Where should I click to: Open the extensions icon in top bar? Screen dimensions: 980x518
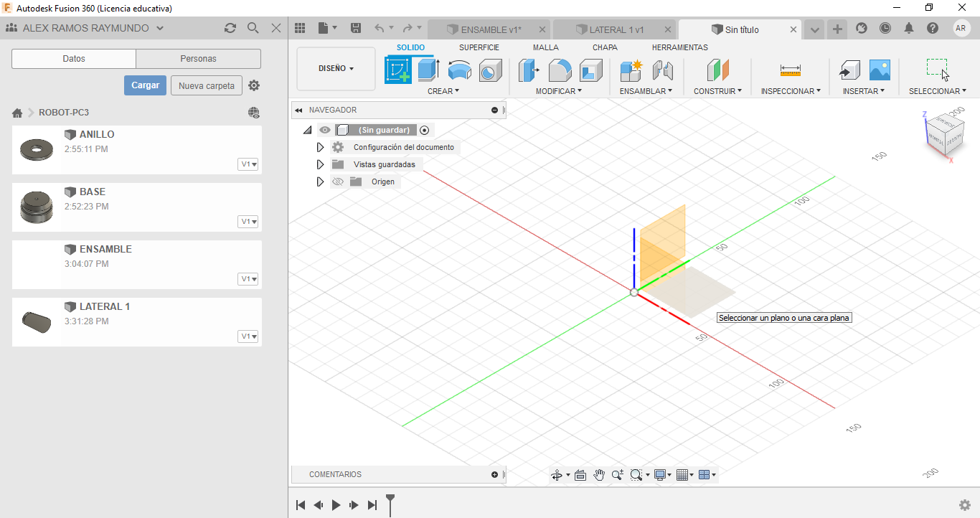(862, 28)
